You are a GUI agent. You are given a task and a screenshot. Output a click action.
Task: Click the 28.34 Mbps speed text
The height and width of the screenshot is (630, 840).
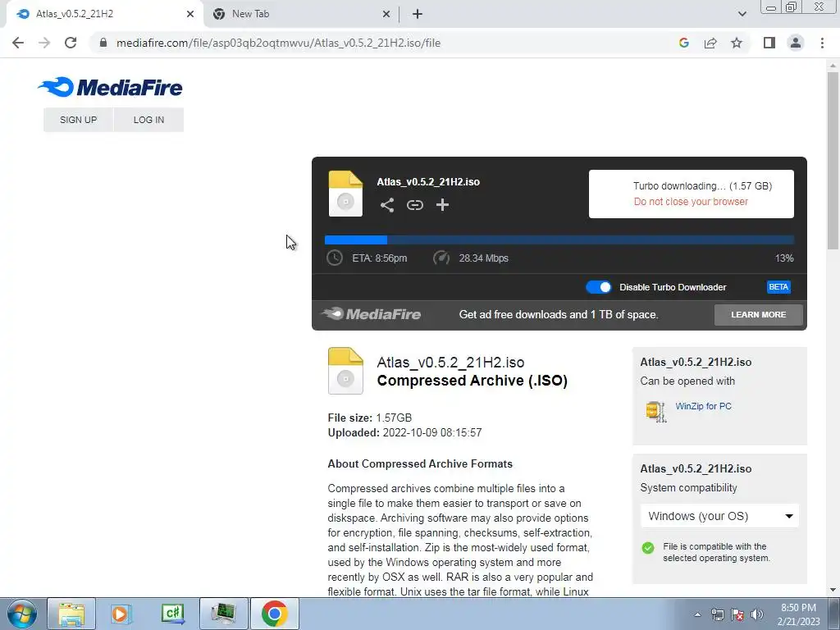tap(483, 258)
